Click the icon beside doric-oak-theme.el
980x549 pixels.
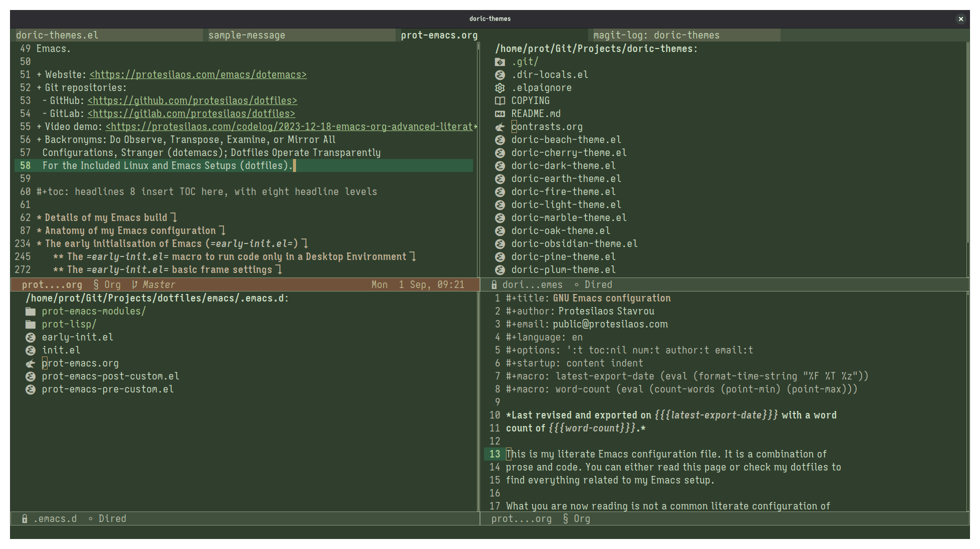(499, 231)
